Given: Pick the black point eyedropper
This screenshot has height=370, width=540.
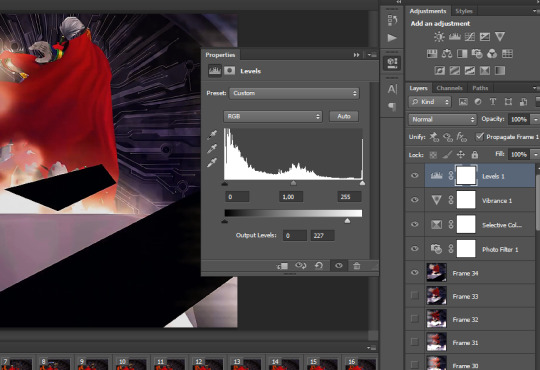Looking at the screenshot, I should [x=212, y=134].
